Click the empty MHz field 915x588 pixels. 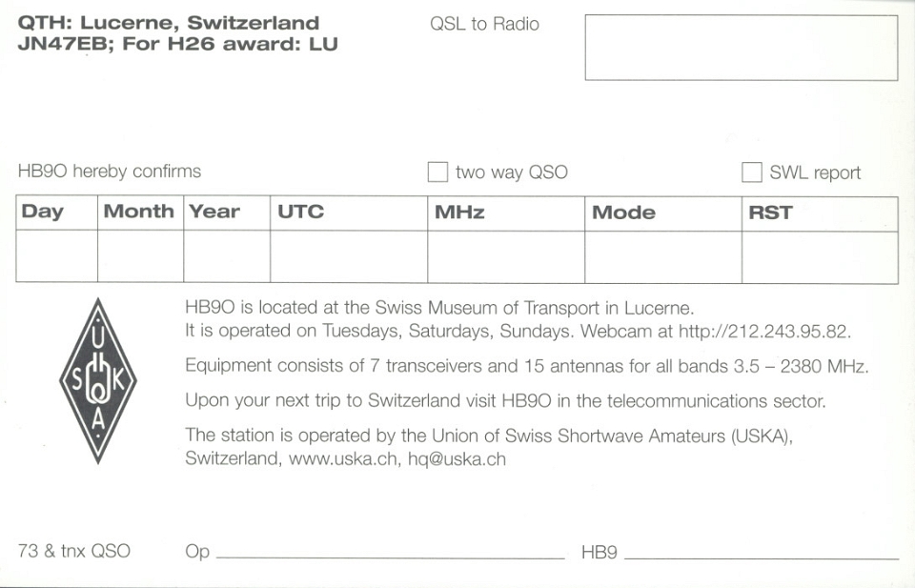[x=506, y=256]
